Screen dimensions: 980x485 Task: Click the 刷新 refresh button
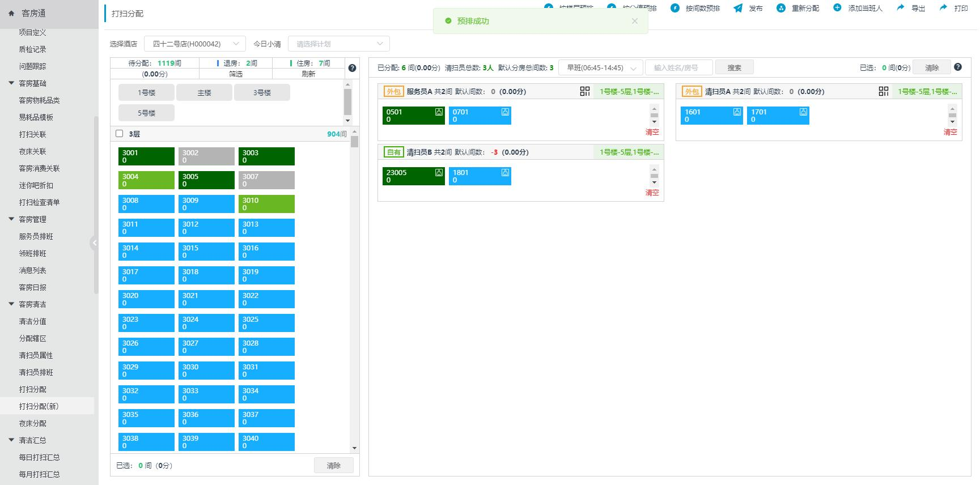tap(308, 74)
